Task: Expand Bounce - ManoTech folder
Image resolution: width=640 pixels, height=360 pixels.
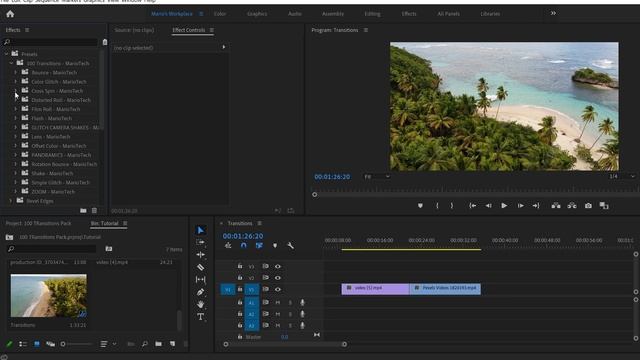Action: point(16,72)
